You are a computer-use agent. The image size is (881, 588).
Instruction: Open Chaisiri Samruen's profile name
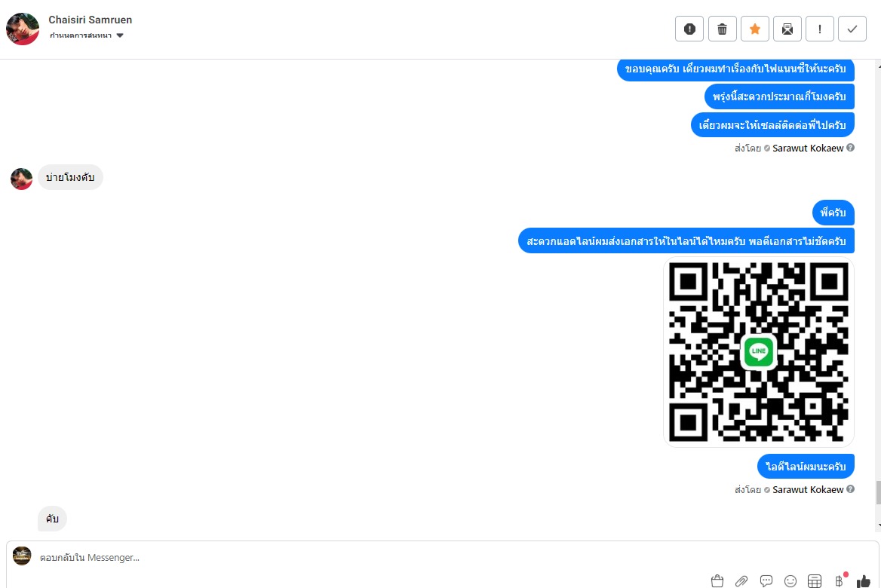[91, 20]
